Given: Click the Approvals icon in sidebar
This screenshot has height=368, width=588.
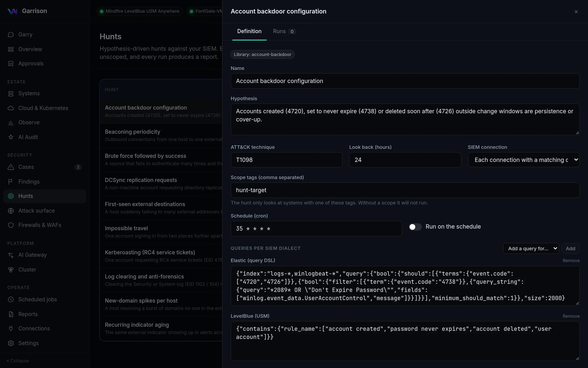Looking at the screenshot, I should tap(11, 64).
